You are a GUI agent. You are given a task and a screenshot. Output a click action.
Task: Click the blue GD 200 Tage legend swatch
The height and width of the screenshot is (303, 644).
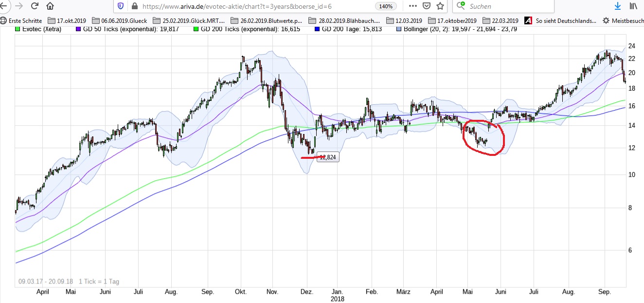[318, 29]
